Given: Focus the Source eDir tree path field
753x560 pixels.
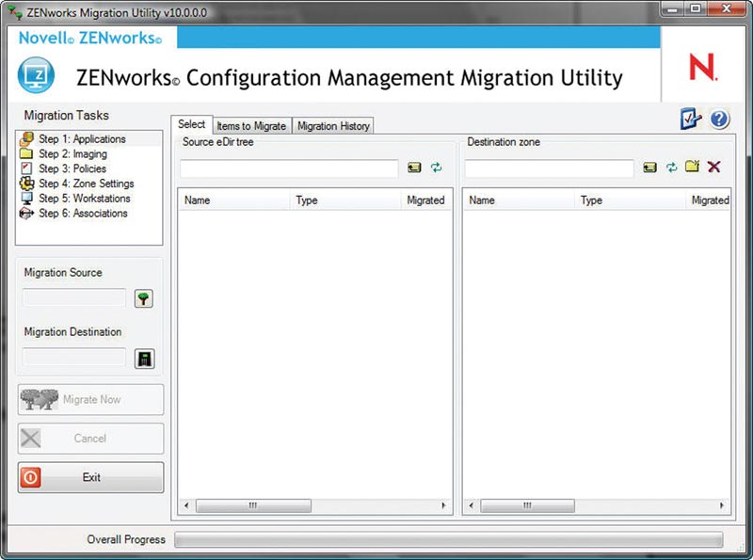Looking at the screenshot, I should click(x=289, y=168).
